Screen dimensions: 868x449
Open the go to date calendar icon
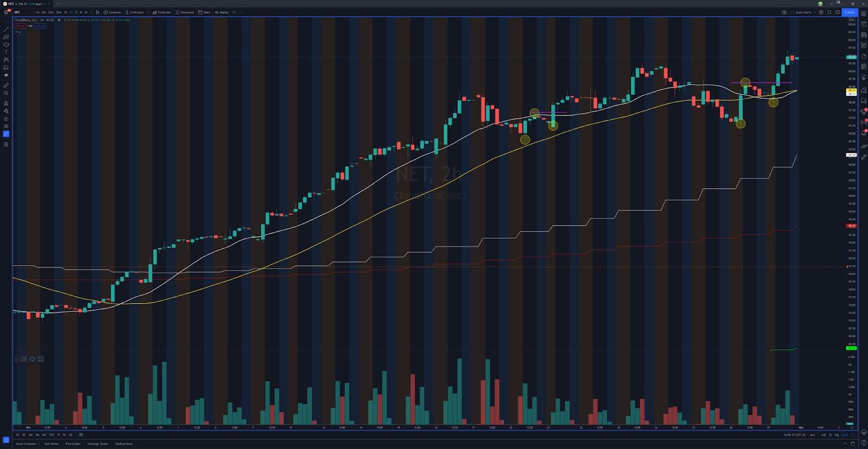pos(81,434)
